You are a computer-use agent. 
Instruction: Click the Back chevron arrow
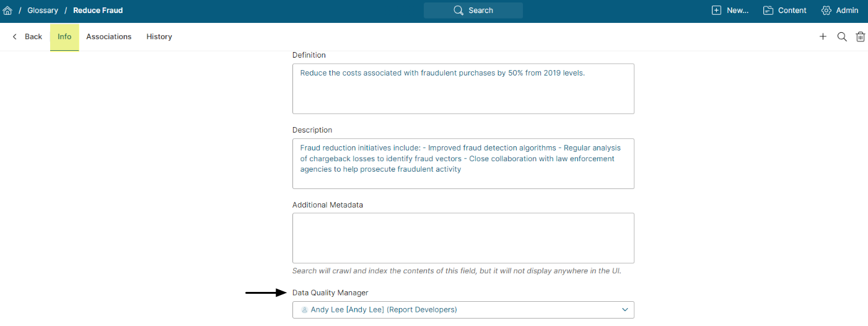click(x=15, y=37)
